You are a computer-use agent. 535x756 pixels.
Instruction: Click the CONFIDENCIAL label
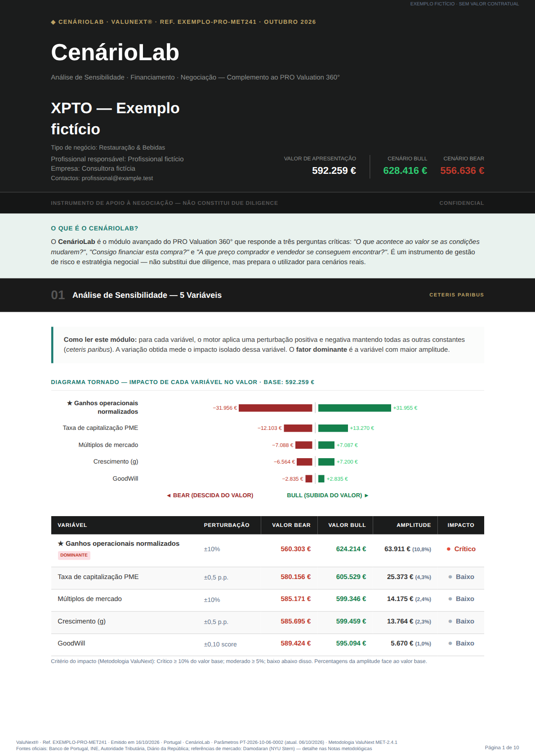point(462,203)
